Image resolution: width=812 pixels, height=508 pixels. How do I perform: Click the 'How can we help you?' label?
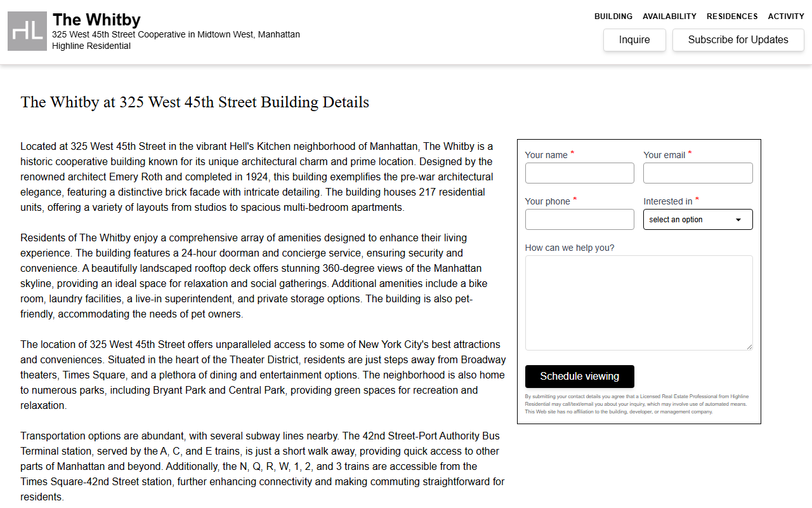click(570, 248)
